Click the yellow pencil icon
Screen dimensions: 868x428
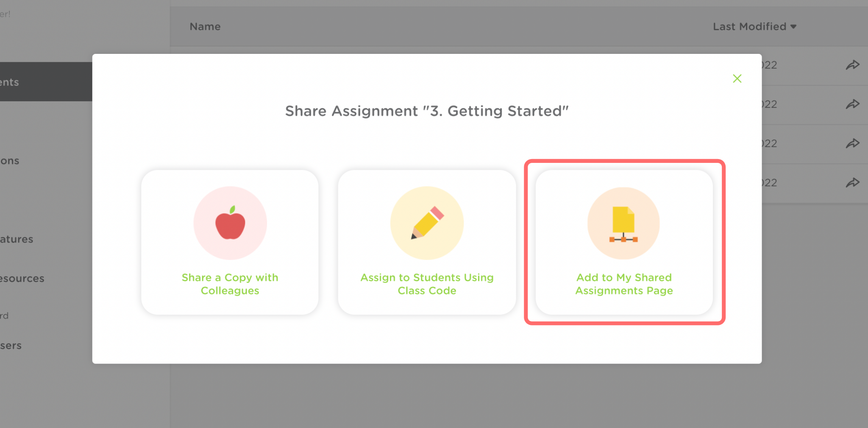coord(427,223)
